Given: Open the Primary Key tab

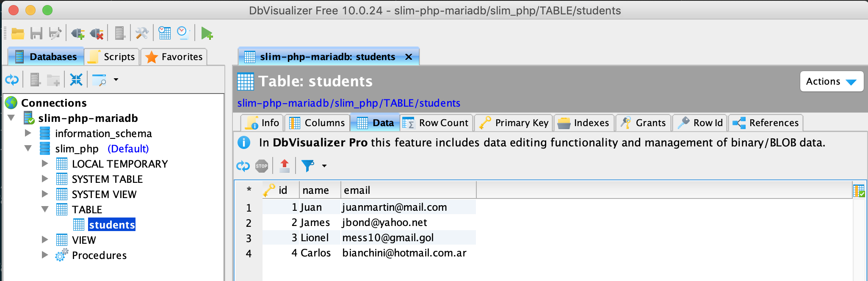Looking at the screenshot, I should [x=514, y=123].
